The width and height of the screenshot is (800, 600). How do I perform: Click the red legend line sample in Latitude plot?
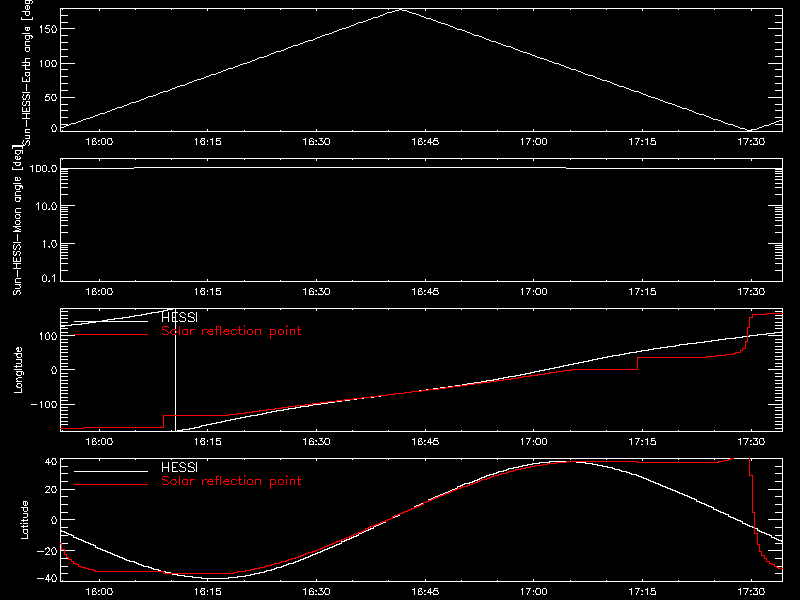(111, 485)
